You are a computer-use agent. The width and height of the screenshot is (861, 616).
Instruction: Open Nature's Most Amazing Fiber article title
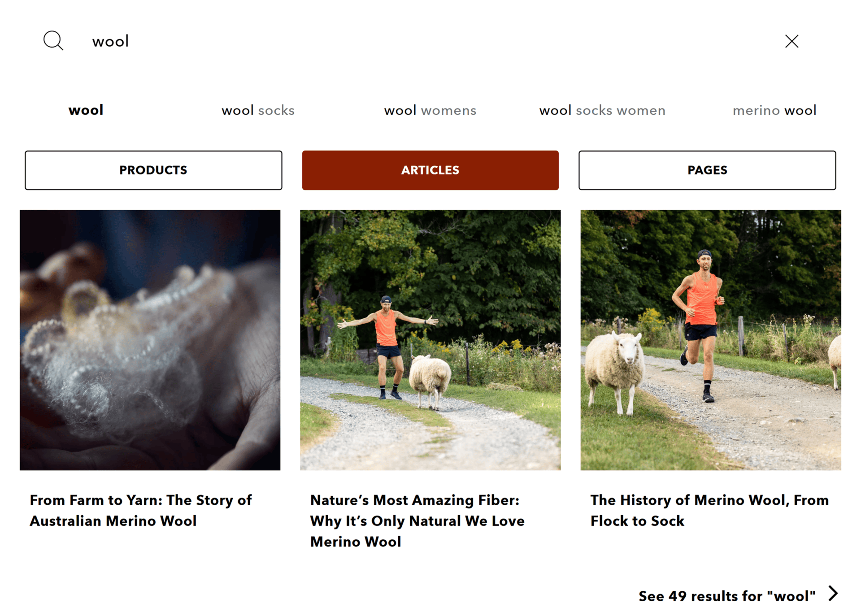[417, 521]
